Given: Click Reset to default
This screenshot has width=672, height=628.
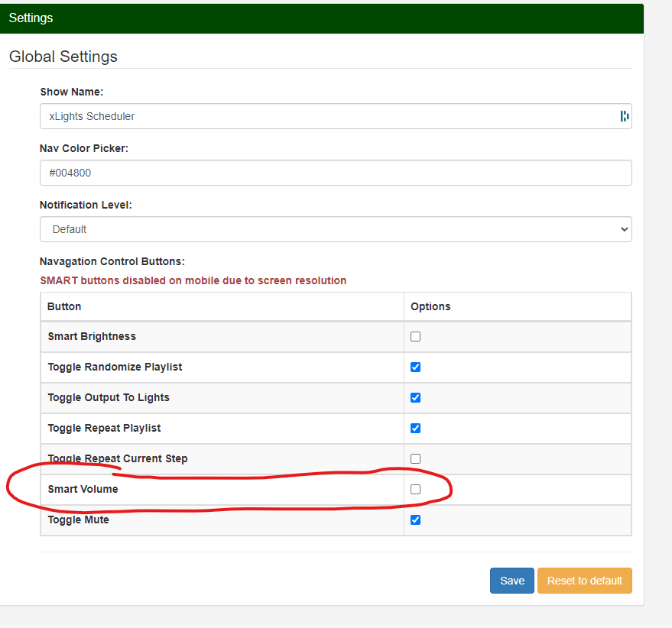Looking at the screenshot, I should (x=584, y=581).
